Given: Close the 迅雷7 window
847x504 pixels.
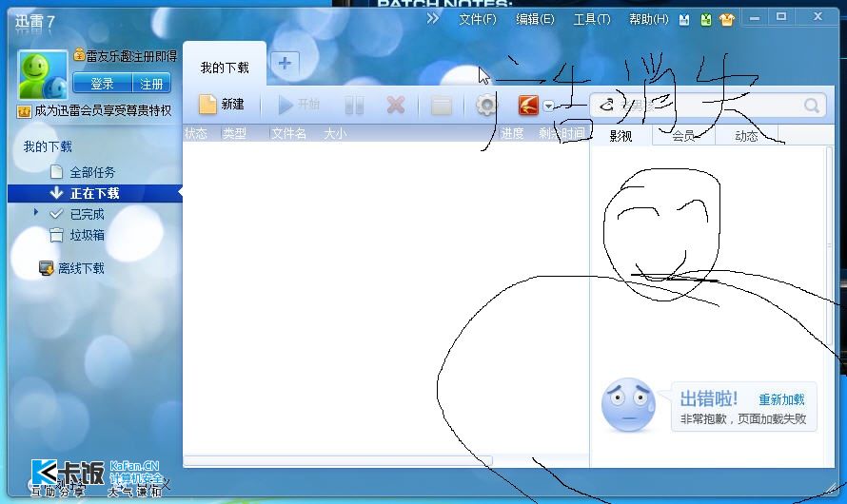Looking at the screenshot, I should coord(817,17).
